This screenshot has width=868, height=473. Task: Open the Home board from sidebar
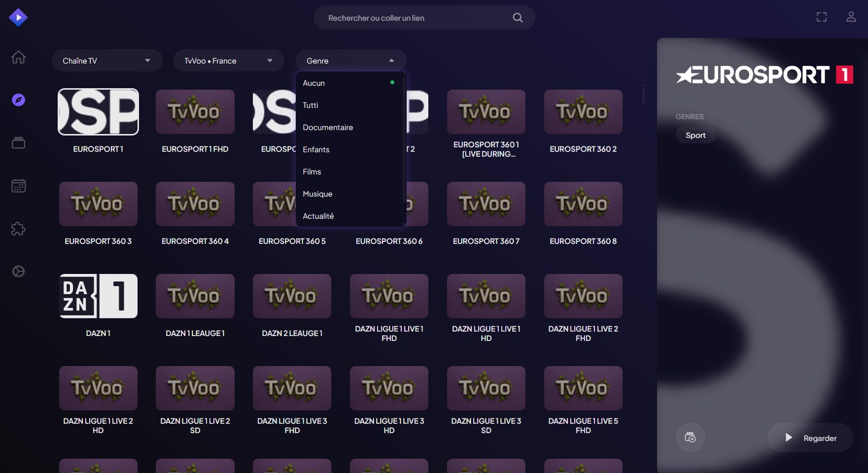(18, 57)
